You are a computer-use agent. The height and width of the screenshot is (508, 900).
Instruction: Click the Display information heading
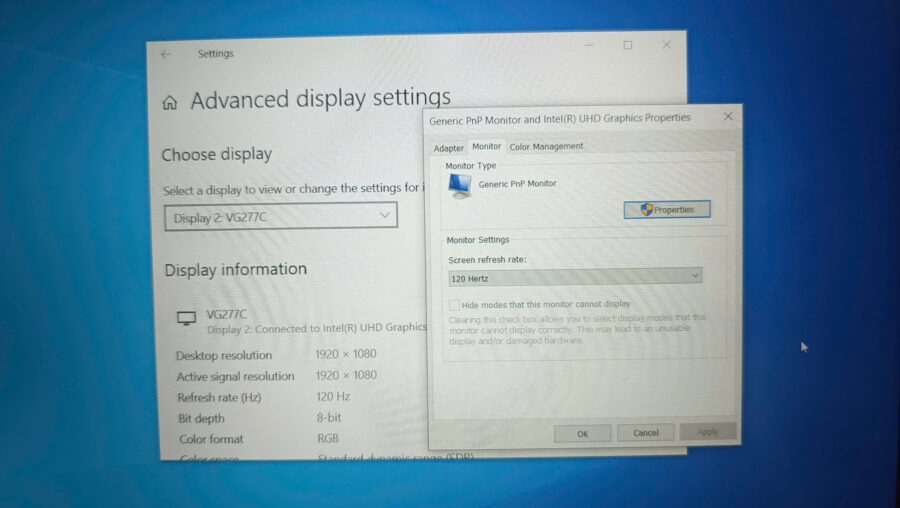[x=235, y=269]
